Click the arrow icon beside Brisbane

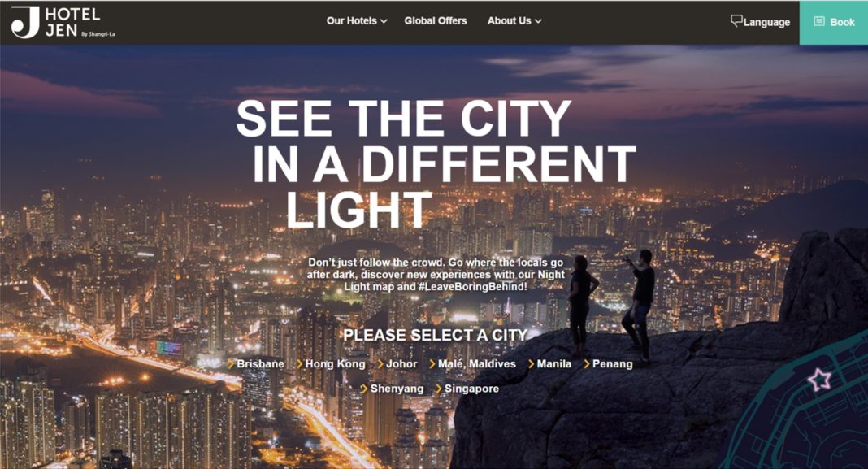[231, 364]
